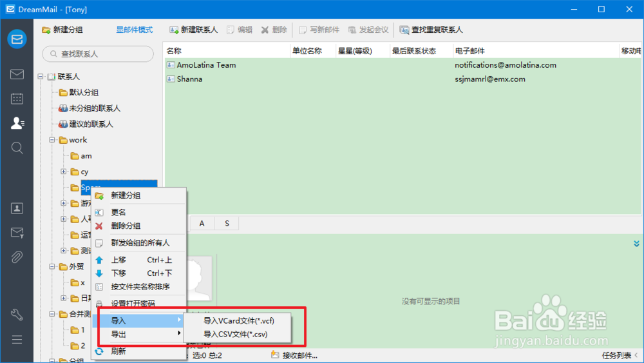Collapse the 合并测 folder node
The image size is (644, 363).
52,314
